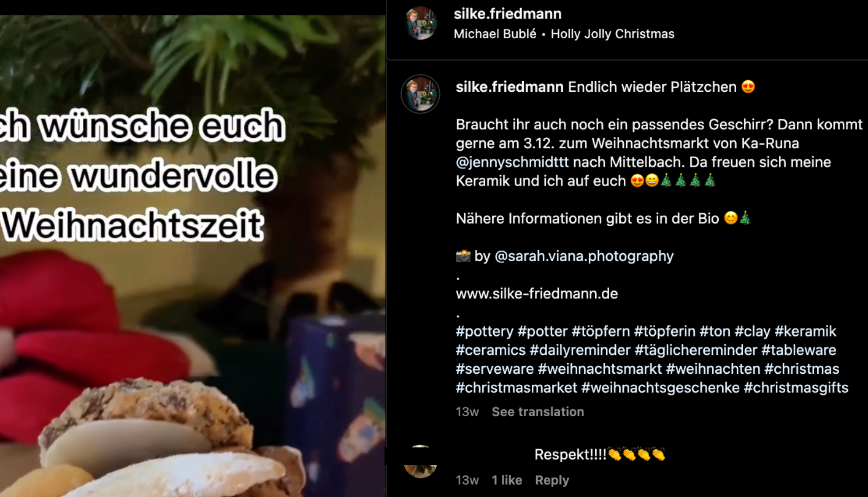Click the #pottery hashtag

point(485,332)
